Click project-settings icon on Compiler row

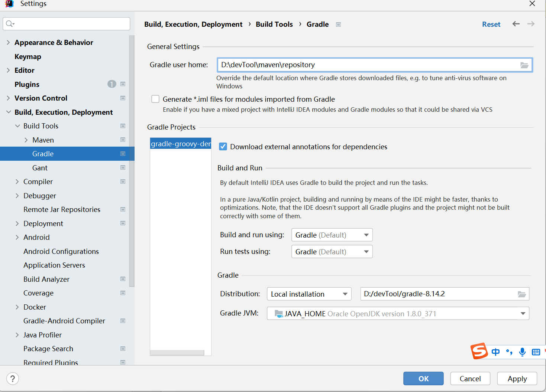[123, 182]
